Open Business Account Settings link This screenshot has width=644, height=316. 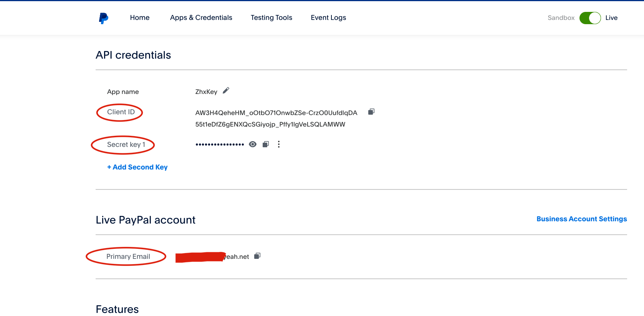click(x=582, y=219)
